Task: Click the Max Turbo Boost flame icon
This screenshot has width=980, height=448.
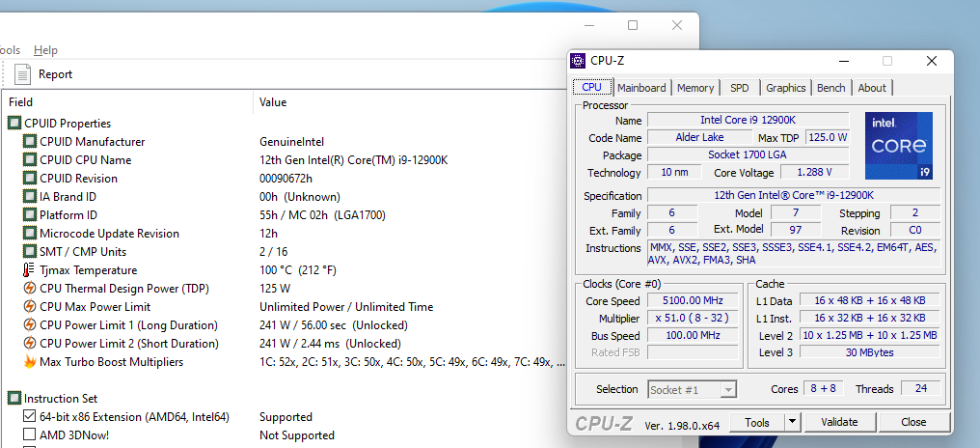Action: (29, 362)
